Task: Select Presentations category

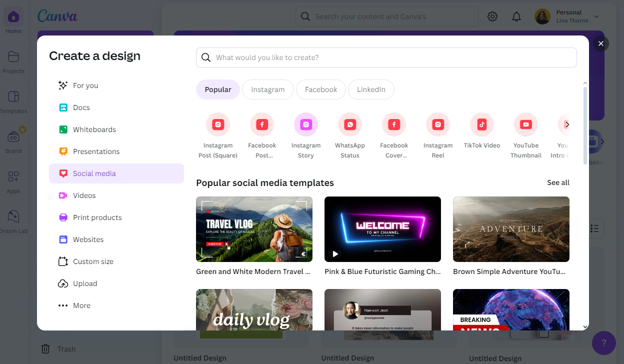Action: coord(116,151)
